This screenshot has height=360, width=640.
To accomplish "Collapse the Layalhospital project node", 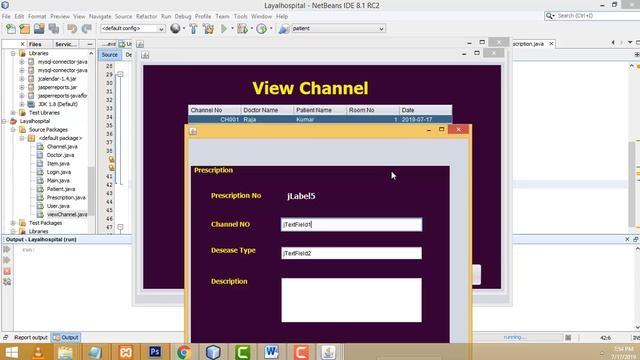I will coord(4,121).
